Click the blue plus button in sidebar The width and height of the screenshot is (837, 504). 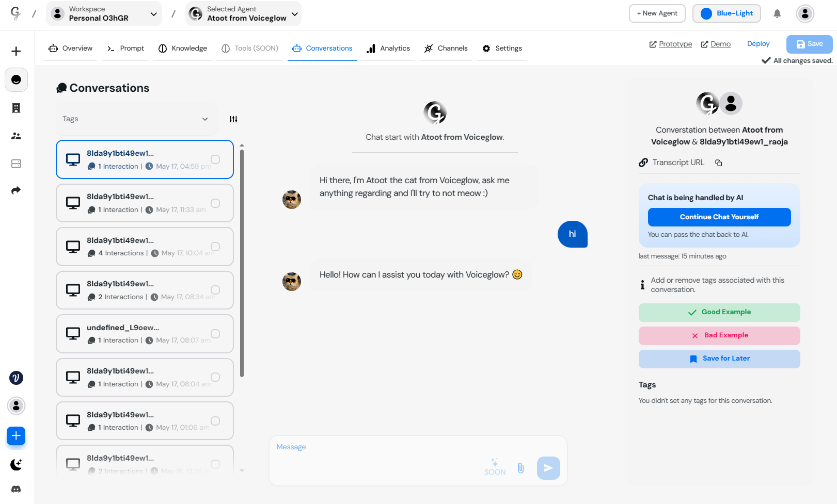(16, 436)
